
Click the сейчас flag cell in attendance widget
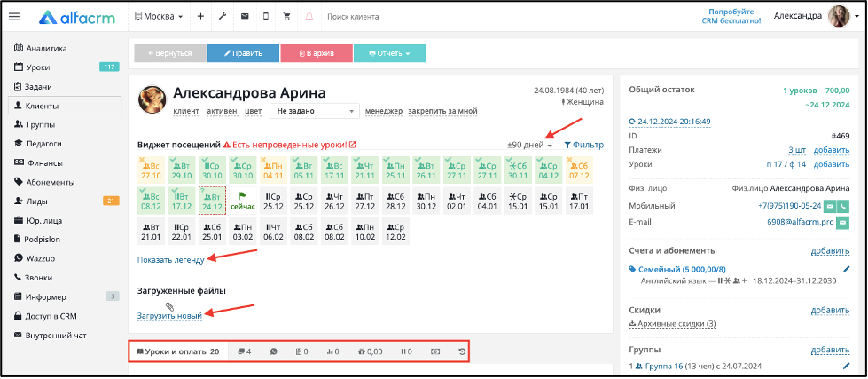242,201
